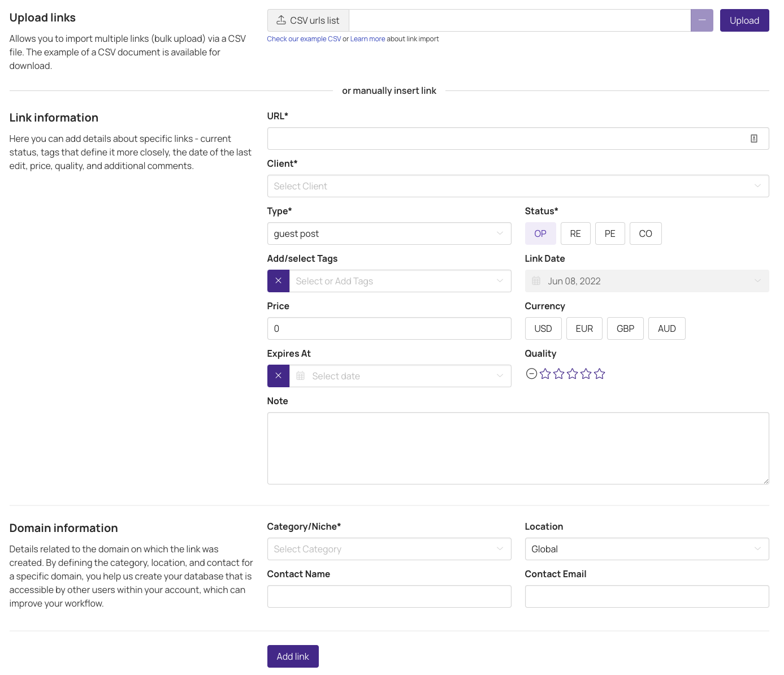Click into the Note text area

518,448
